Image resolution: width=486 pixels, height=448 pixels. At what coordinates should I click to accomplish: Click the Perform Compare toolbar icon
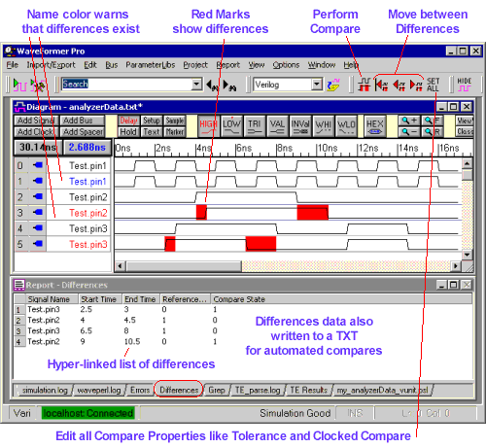[x=364, y=85]
